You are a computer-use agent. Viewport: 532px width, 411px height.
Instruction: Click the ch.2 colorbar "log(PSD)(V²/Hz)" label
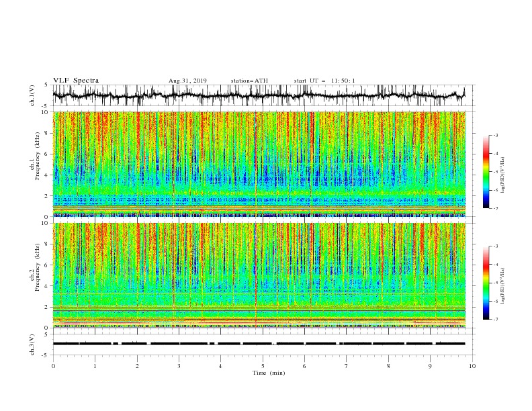503,285
